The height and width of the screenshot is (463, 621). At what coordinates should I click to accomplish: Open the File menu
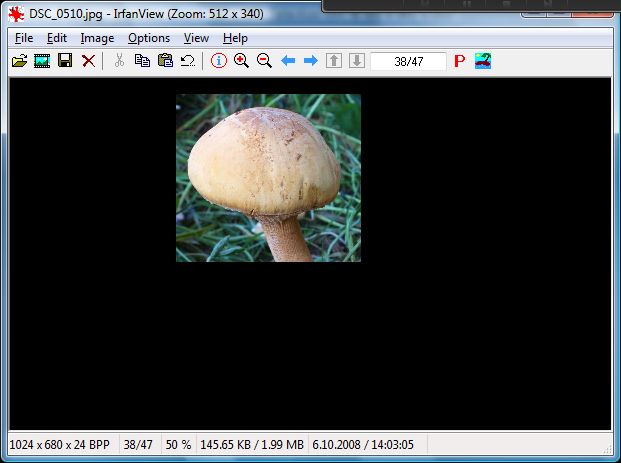24,38
